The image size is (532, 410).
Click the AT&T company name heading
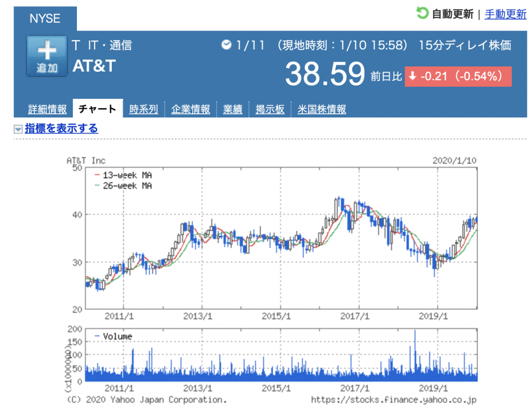click(x=95, y=66)
